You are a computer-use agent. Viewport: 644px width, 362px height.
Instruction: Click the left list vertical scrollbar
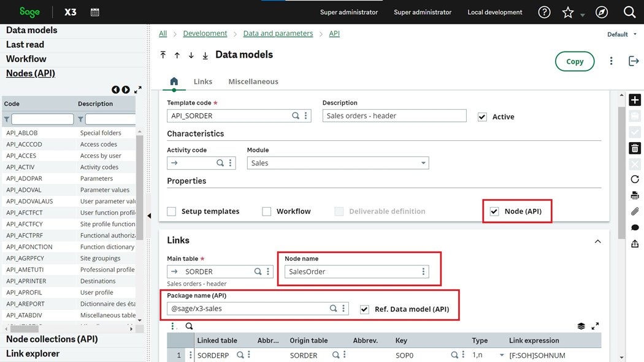pos(140,187)
